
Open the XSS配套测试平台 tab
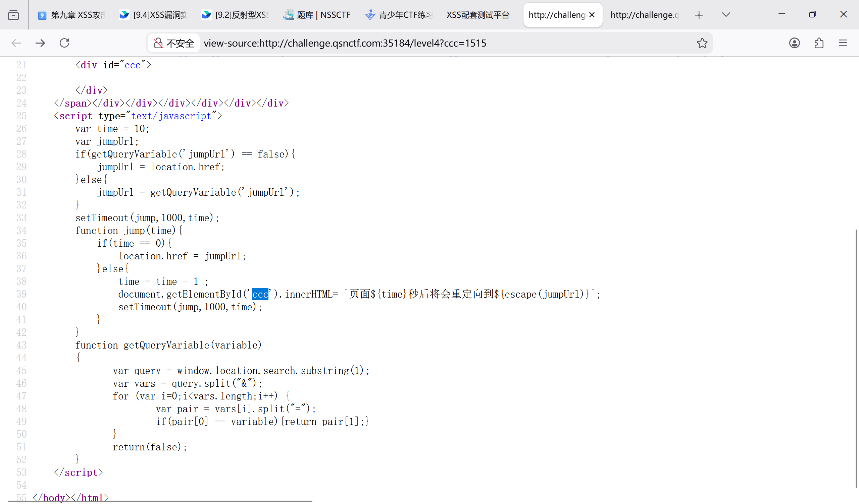[x=478, y=15]
